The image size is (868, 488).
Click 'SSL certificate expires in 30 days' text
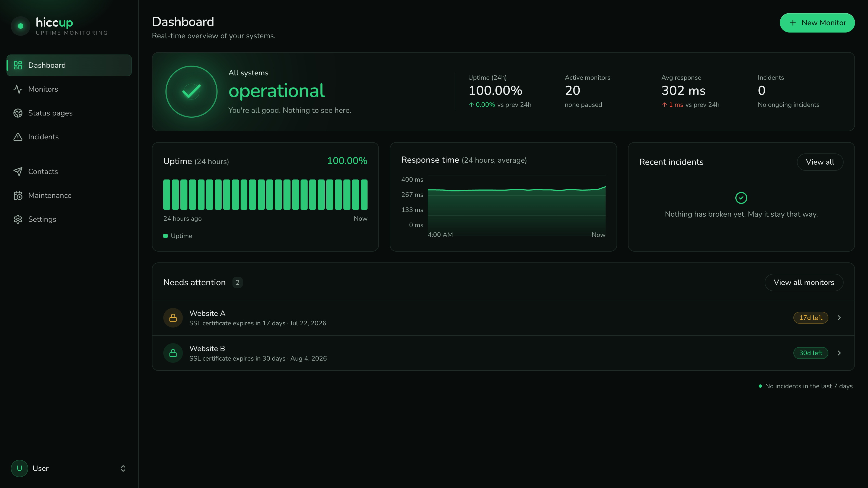coord(237,359)
